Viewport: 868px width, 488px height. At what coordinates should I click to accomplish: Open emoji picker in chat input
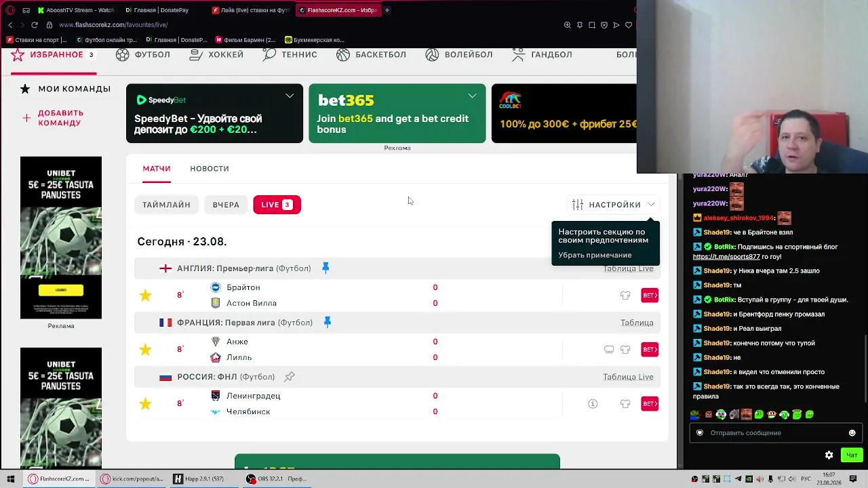[x=852, y=433]
